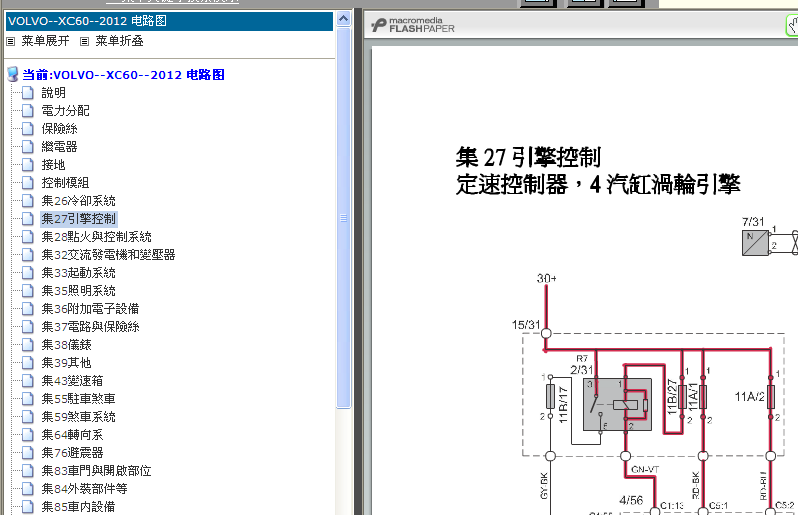Image resolution: width=798 pixels, height=515 pixels.
Task: Open 集33起動系統 in the tree
Action: [x=78, y=273]
